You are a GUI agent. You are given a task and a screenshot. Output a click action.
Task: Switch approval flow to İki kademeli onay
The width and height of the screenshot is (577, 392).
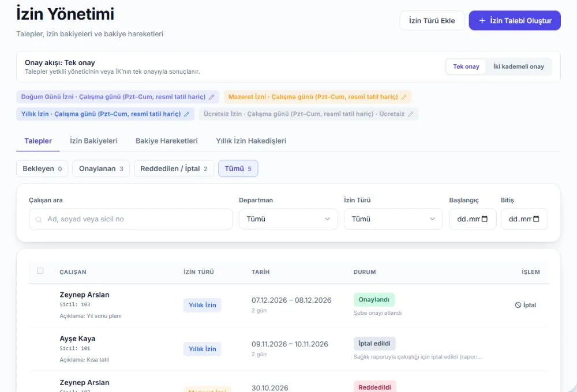[x=519, y=66]
